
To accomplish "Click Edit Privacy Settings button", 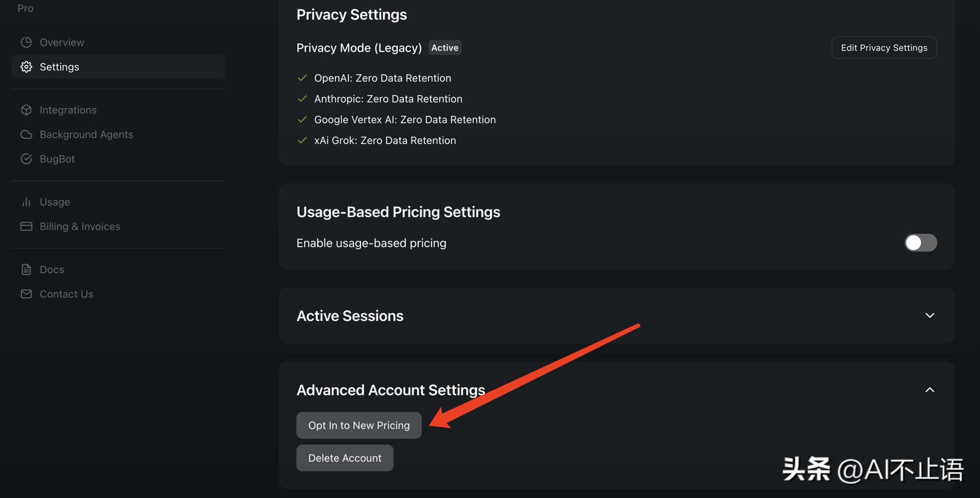I will (884, 48).
